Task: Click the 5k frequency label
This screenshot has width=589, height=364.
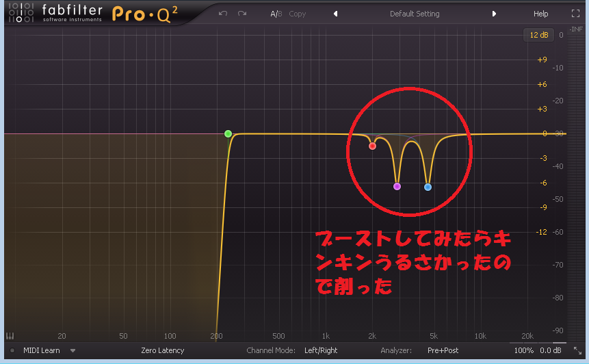Action: pyautogui.click(x=434, y=336)
